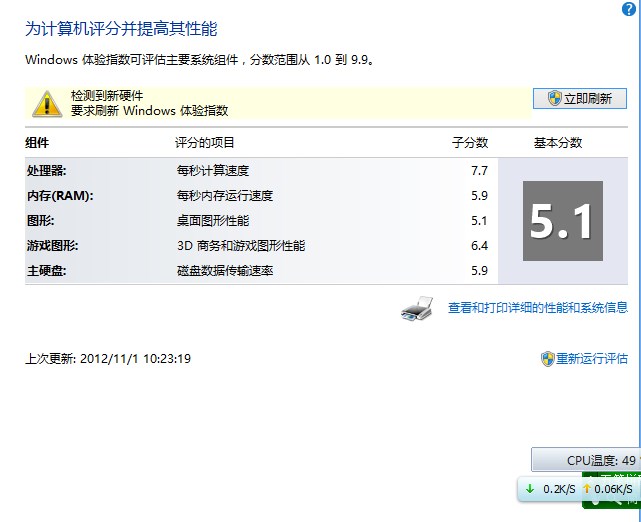Click the graphics subscore 5.1

pyautogui.click(x=479, y=221)
